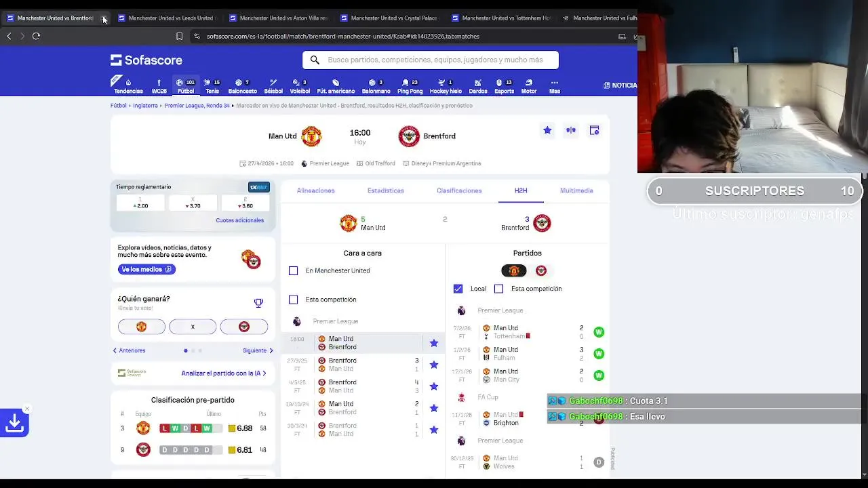
Task: Uncheck the Local checkbox
Action: (x=458, y=289)
